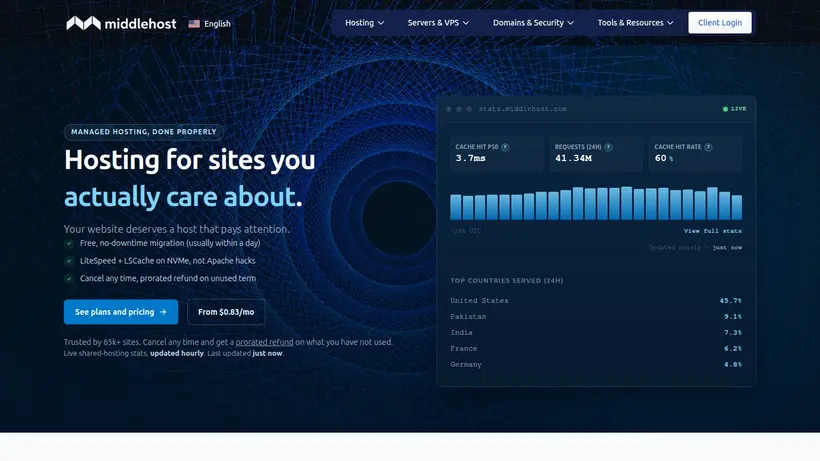
Task: Expand the Tools & Resources dropdown
Action: tap(635, 23)
